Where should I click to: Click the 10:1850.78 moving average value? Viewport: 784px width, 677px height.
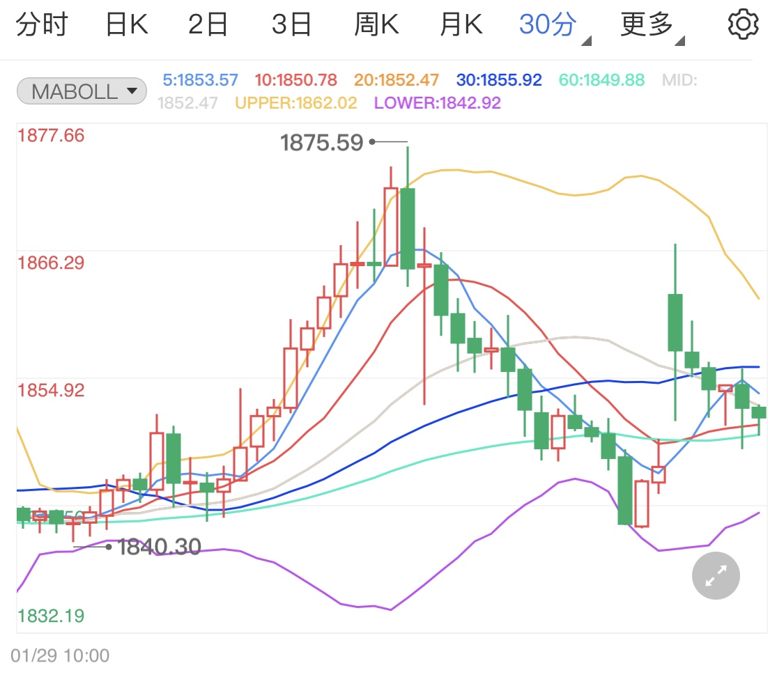point(295,80)
